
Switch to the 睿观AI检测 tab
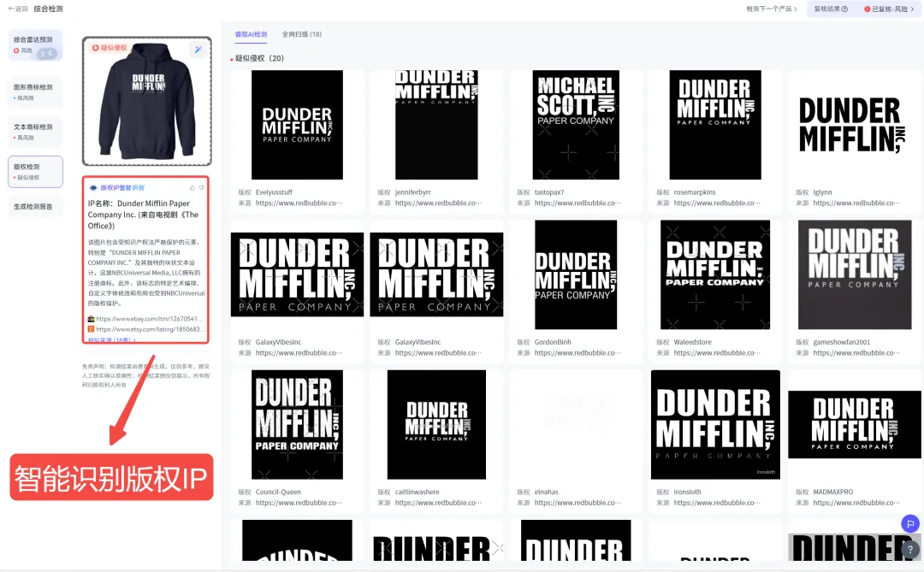pyautogui.click(x=251, y=34)
